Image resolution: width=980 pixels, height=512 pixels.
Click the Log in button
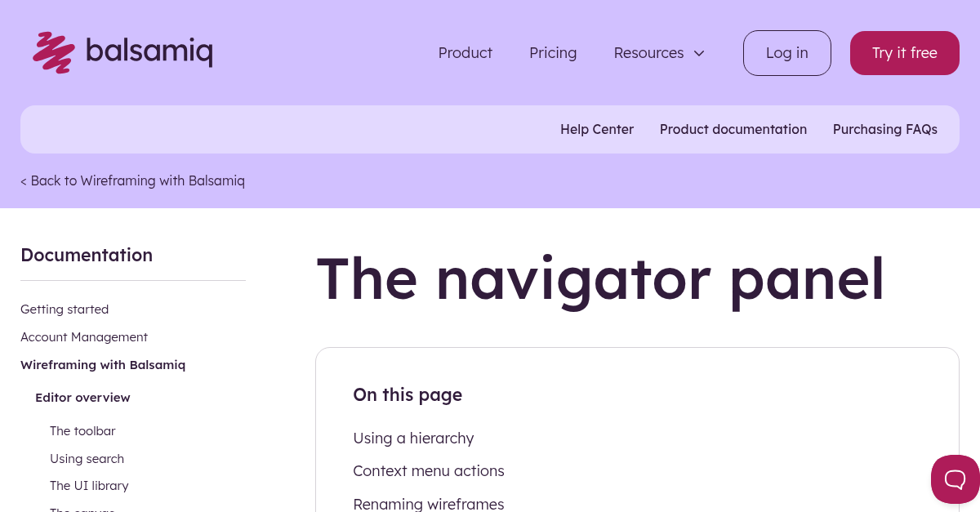[786, 52]
